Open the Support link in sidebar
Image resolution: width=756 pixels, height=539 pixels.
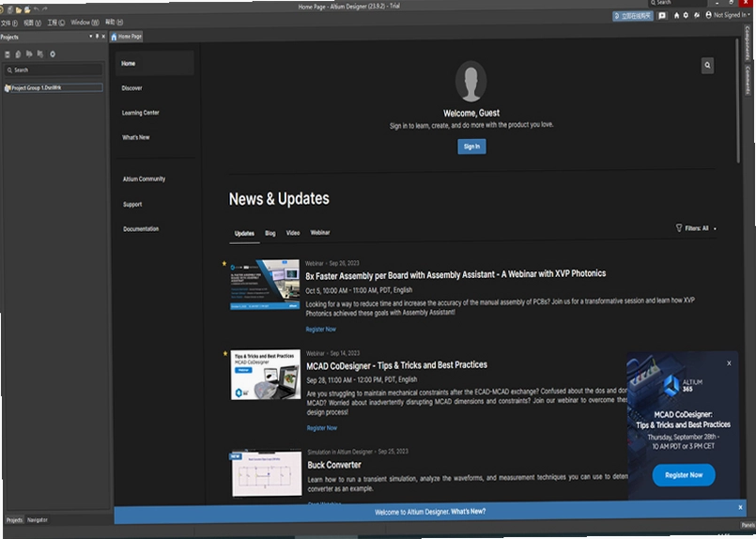point(132,205)
